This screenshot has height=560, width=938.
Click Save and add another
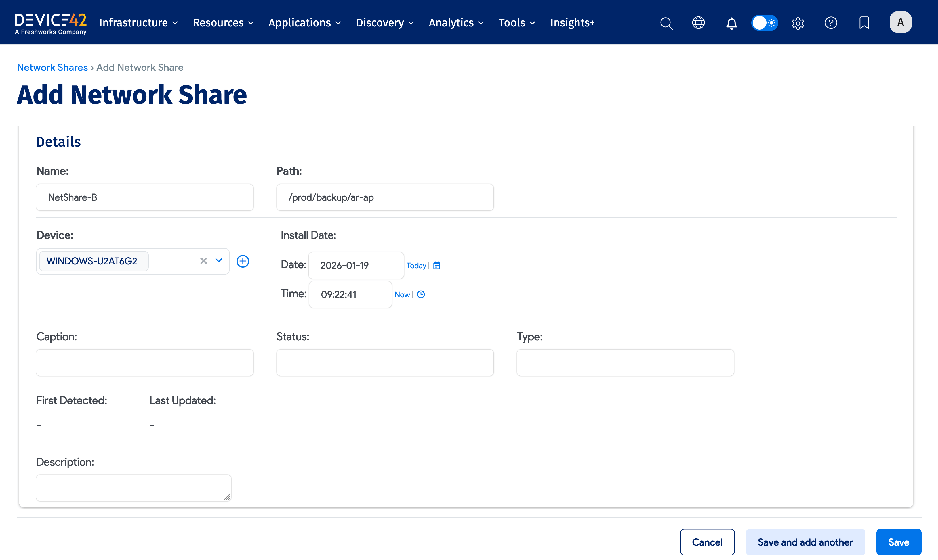(x=805, y=542)
